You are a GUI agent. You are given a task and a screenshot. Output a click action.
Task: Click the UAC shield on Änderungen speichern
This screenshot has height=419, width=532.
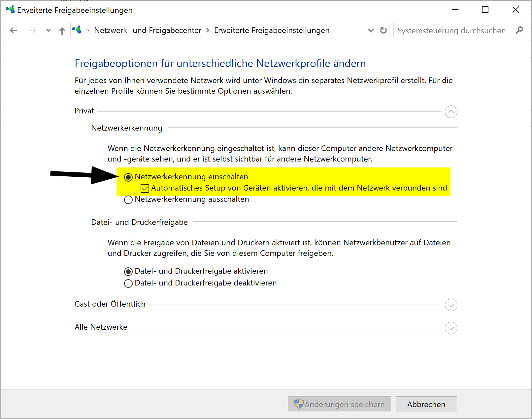[299, 404]
